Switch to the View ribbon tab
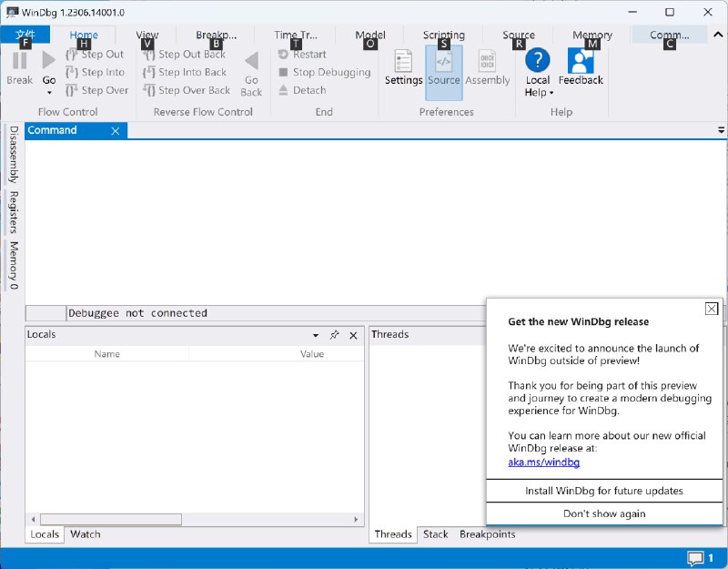The image size is (728, 569). tap(147, 35)
